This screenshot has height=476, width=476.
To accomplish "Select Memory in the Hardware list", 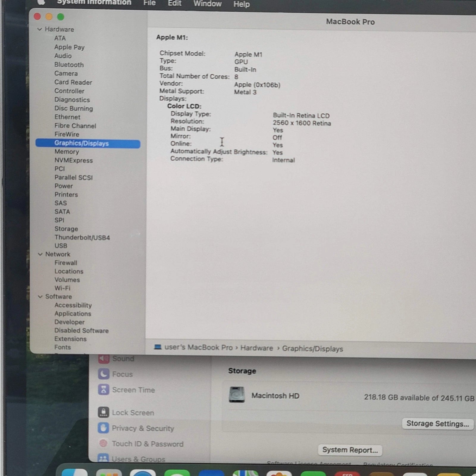I will [x=67, y=152].
